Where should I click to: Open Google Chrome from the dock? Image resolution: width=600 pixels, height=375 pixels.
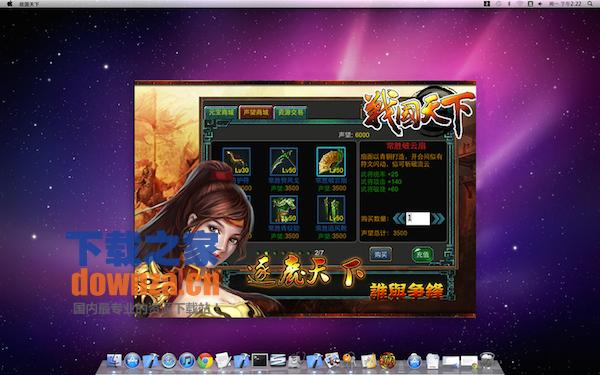click(205, 360)
